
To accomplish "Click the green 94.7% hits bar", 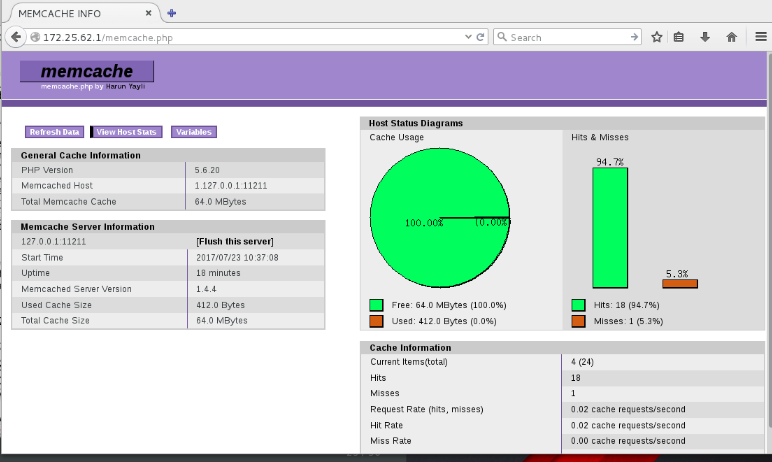I will click(x=610, y=228).
